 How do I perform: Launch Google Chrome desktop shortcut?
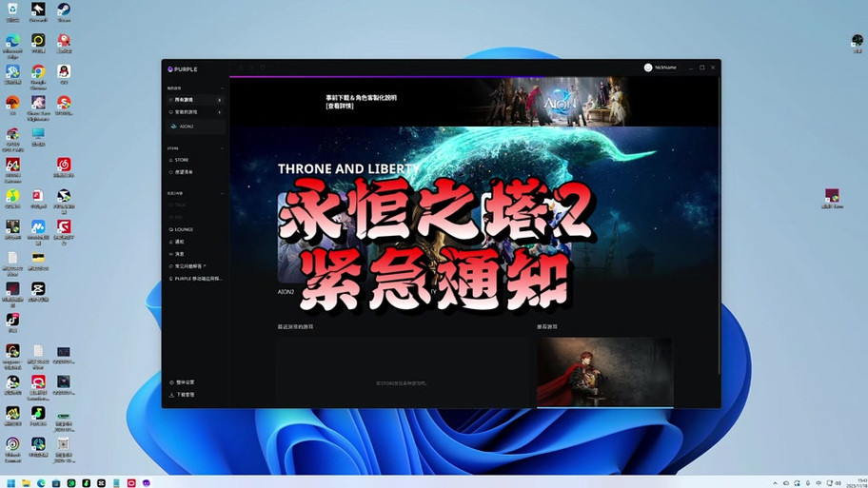coord(38,76)
